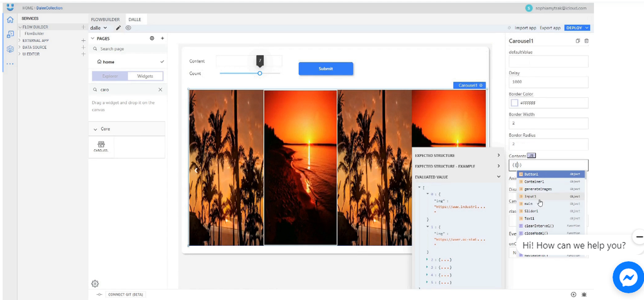This screenshot has width=644, height=300.
Task: Open the settings gear in left rail
Action: click(10, 49)
